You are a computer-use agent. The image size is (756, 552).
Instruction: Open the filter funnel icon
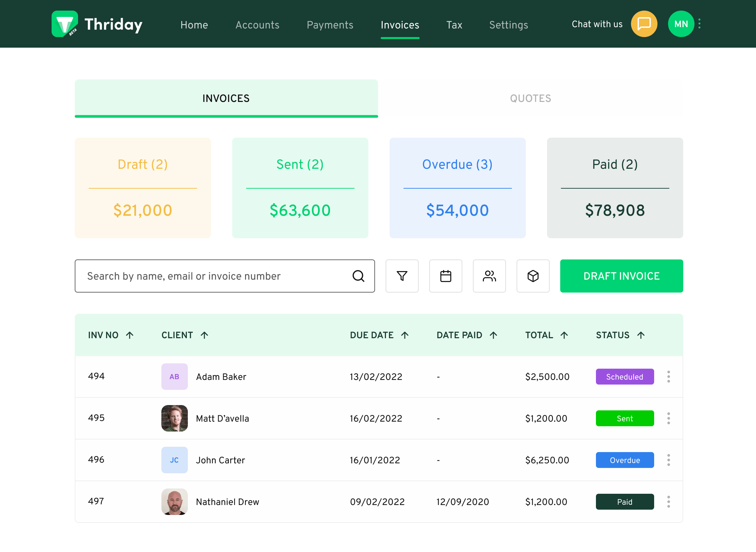coord(402,276)
